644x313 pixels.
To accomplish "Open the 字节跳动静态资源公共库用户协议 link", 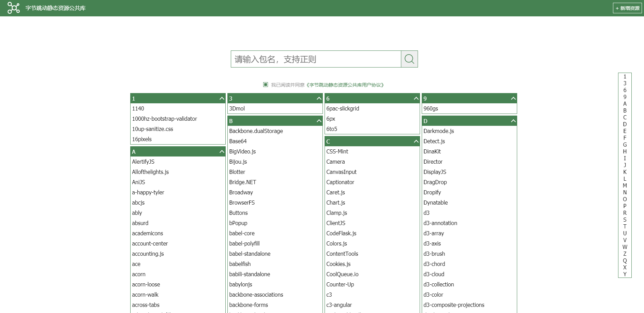I will coord(345,85).
